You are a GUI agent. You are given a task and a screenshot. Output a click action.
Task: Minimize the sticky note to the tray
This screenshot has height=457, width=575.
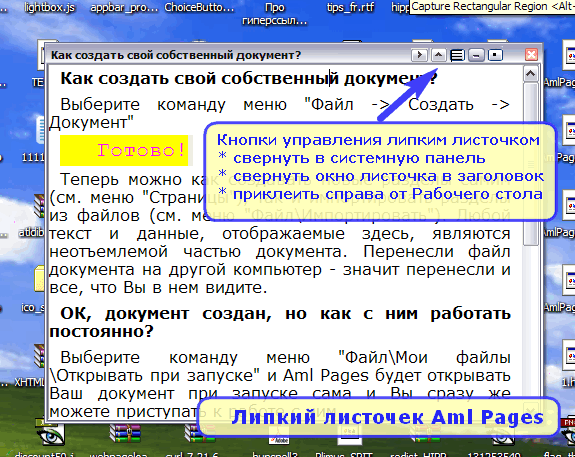point(476,55)
